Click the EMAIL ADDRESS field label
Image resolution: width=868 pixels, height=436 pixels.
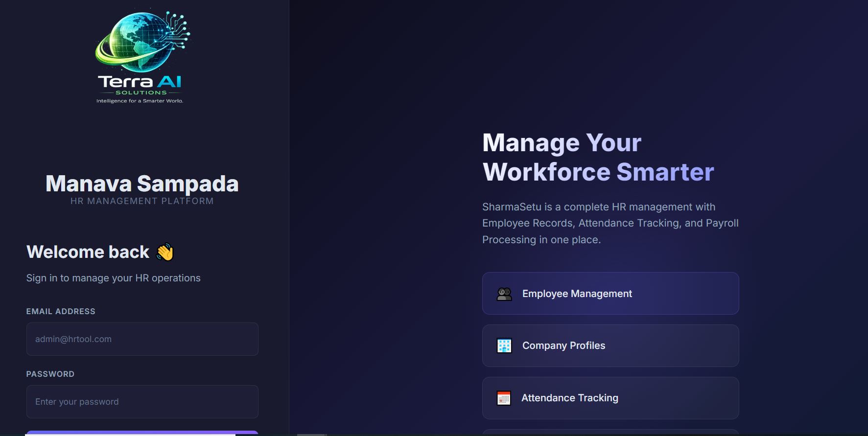(61, 311)
